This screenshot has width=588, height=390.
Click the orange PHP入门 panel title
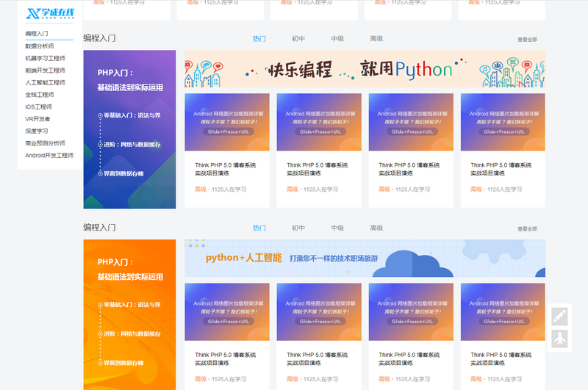[130, 270]
